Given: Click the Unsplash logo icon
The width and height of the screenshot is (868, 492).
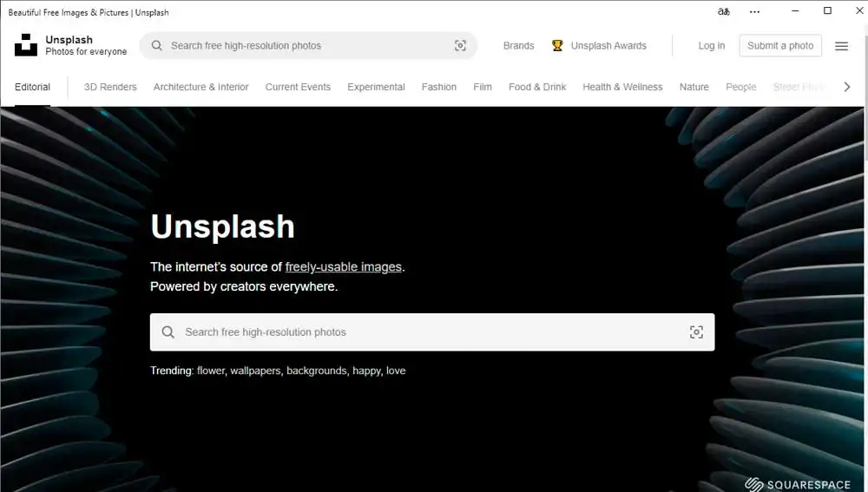Looking at the screenshot, I should pos(25,45).
